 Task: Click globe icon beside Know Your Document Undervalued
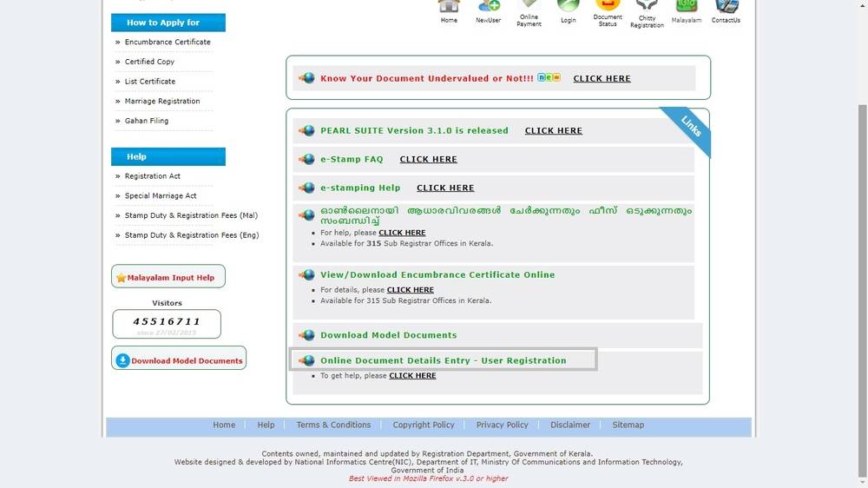pyautogui.click(x=306, y=78)
